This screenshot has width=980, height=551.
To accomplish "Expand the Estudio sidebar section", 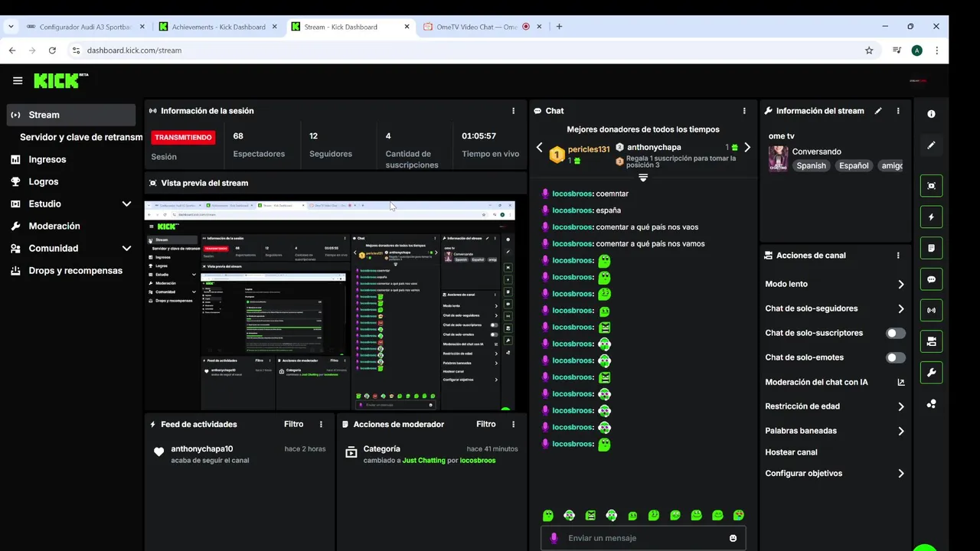I will tap(126, 204).
